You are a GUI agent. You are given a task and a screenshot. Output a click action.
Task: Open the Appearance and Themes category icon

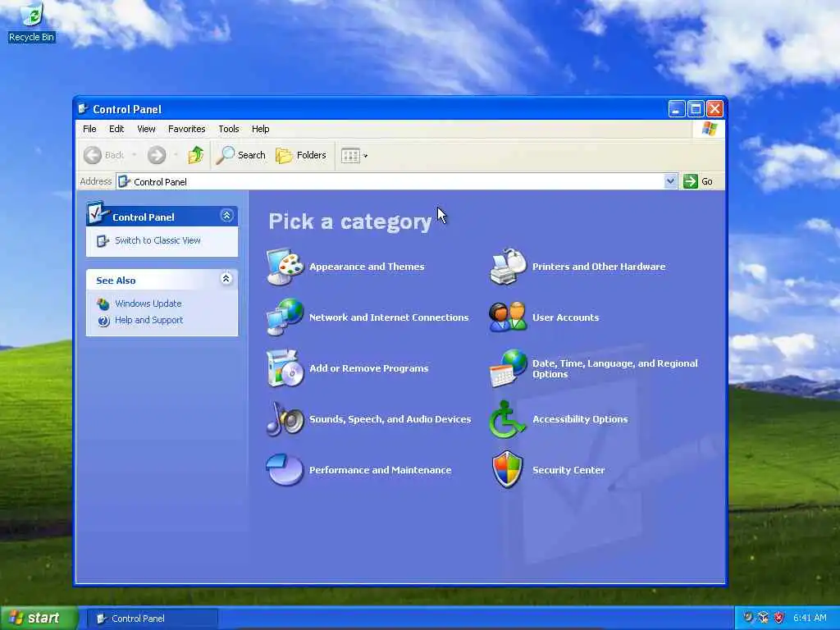click(x=285, y=267)
